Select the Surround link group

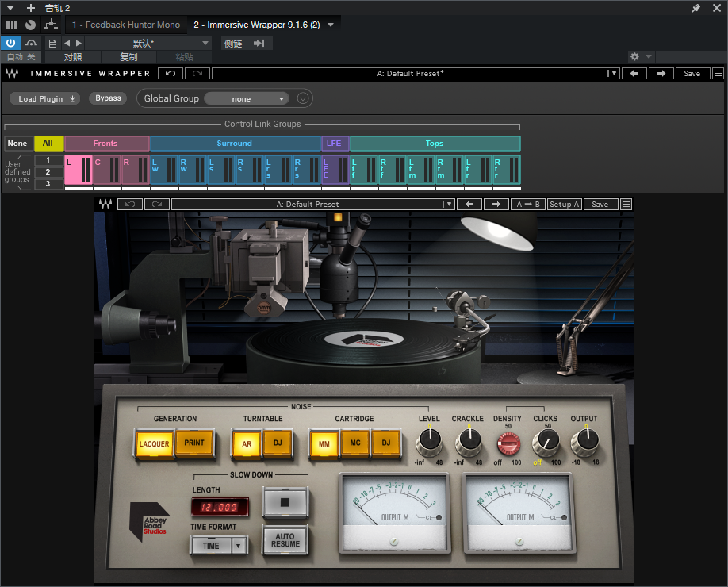(235, 144)
